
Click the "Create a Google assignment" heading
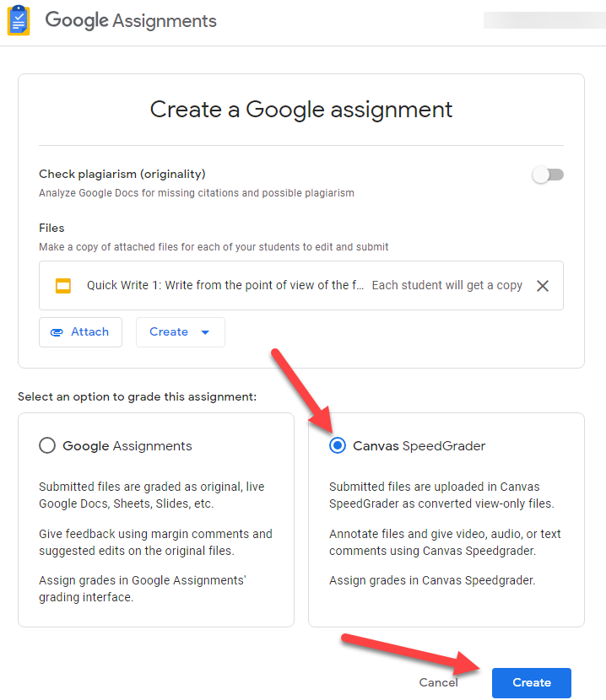(301, 109)
